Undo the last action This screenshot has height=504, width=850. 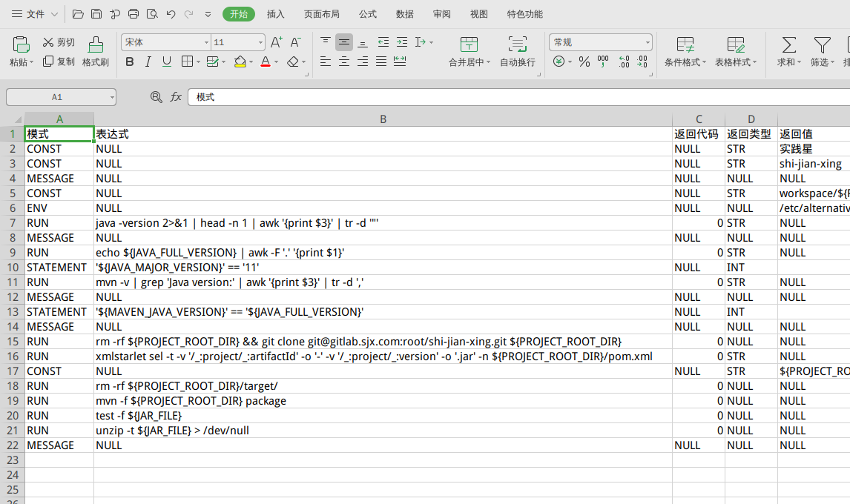171,14
